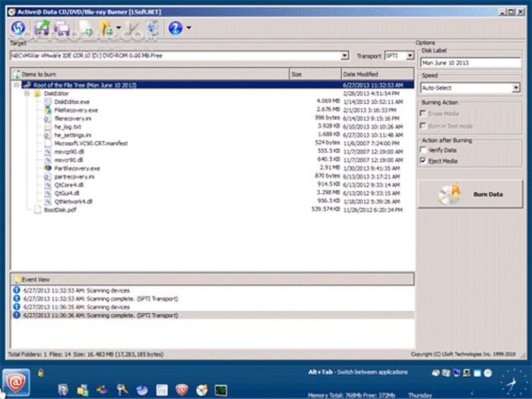
Task: Click the Burn Data button
Action: [470, 195]
